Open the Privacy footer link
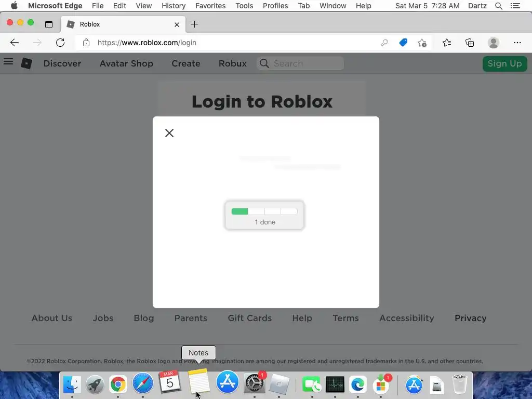Image resolution: width=532 pixels, height=399 pixels. click(x=470, y=318)
